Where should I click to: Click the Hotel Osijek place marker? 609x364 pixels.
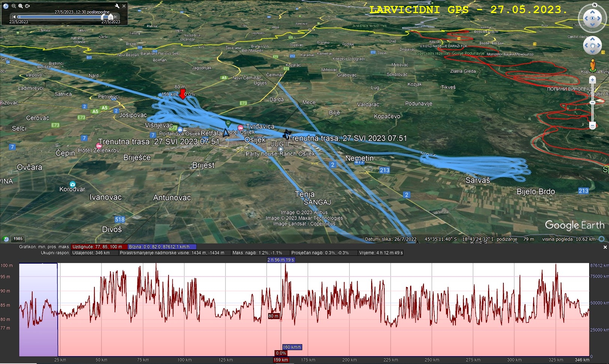pyautogui.click(x=240, y=128)
